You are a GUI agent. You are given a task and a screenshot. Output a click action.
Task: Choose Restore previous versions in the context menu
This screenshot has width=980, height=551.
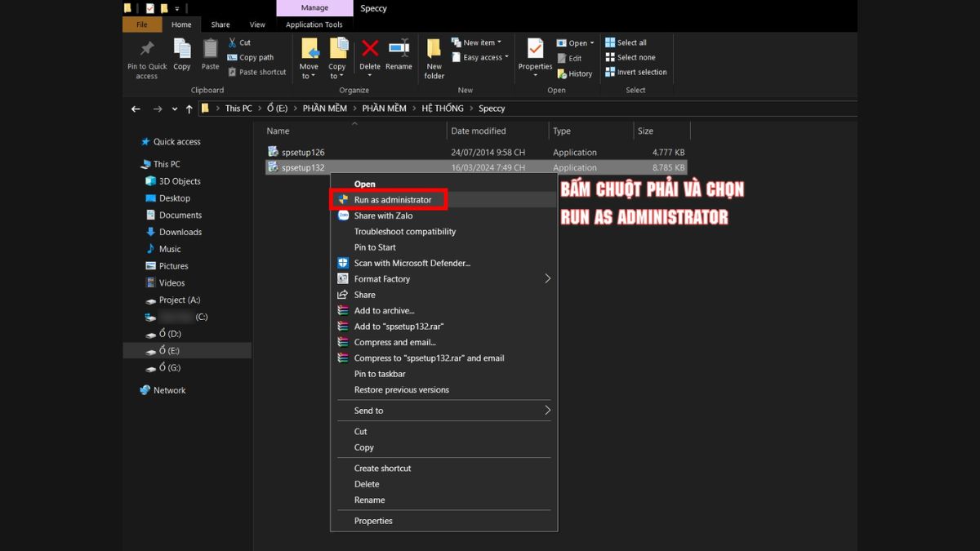click(444, 390)
